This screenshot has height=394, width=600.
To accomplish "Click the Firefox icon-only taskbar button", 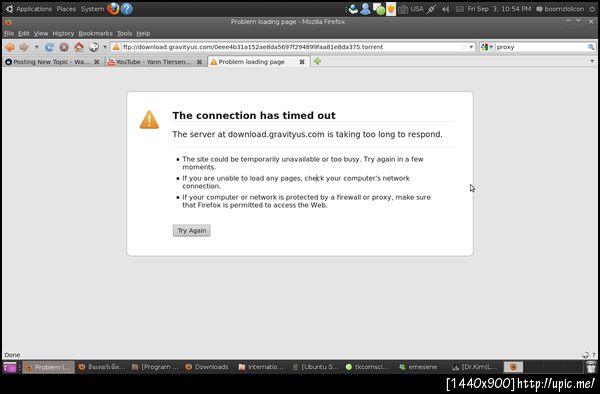I will (x=513, y=367).
